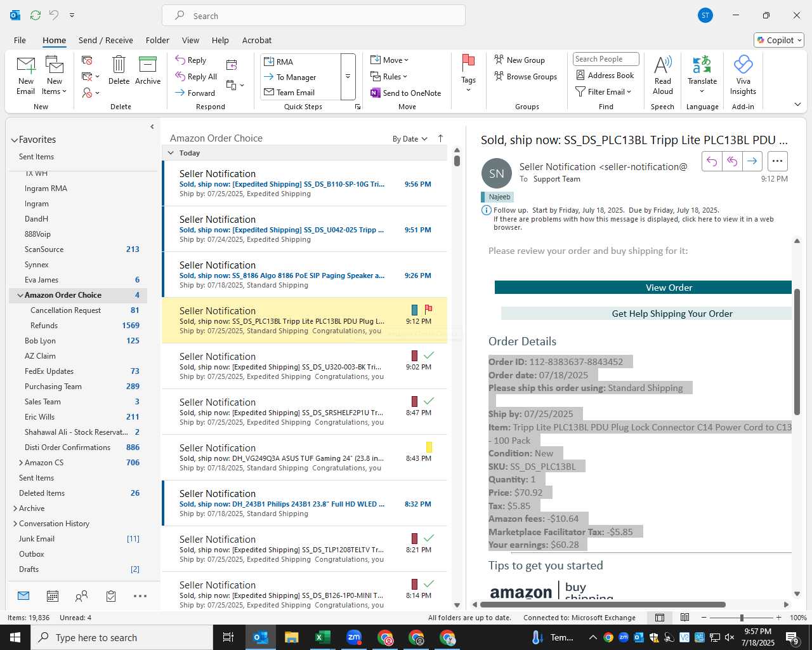Switch to Tasks view icon

click(x=111, y=596)
